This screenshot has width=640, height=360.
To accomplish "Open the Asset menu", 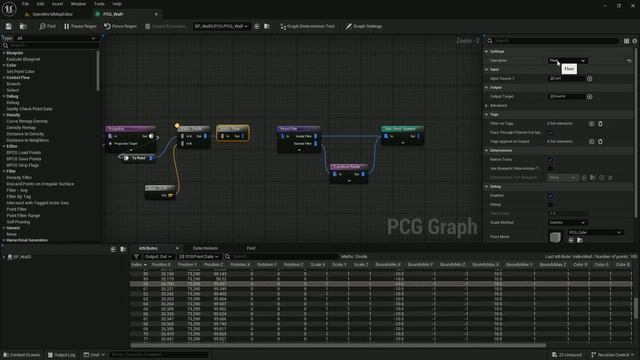I will 57,4.
